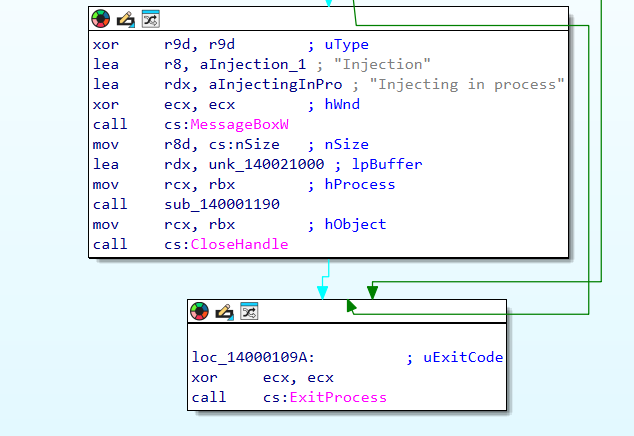Click the group nodes icon on the ExitProcess block
Viewport: 634px width, 436px height.
point(249,311)
